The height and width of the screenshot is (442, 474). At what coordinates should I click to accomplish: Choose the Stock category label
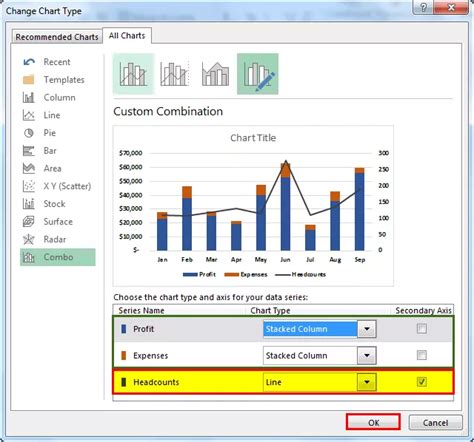pos(54,204)
